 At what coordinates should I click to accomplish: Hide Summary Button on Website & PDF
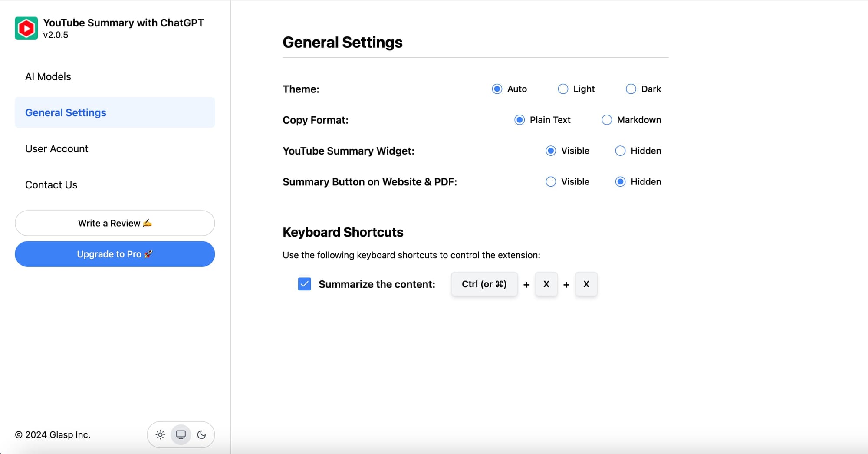pos(621,181)
